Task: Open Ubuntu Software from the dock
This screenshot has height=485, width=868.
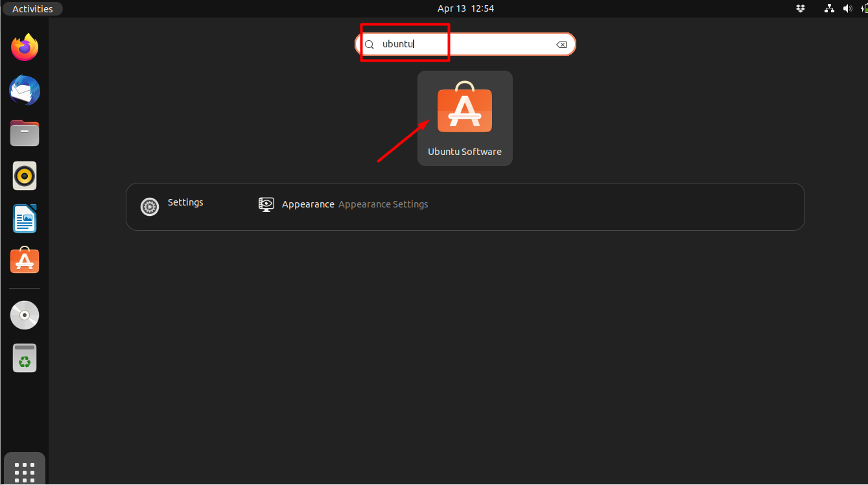Action: pos(25,260)
